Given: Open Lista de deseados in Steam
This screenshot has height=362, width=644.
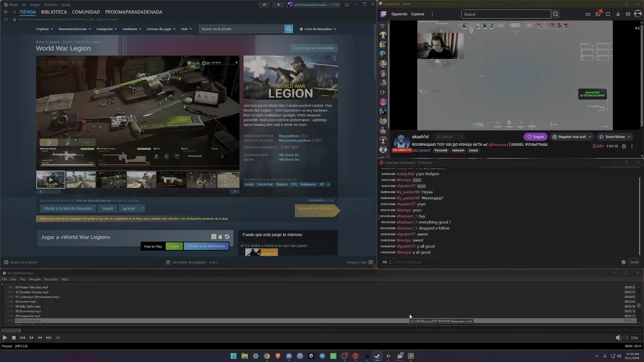Looking at the screenshot, I should pos(318,29).
